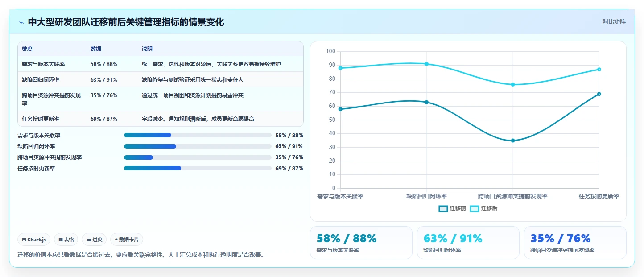The image size is (644, 277).
Task: Click the 迁移后 legend color box
Action: coord(475,208)
